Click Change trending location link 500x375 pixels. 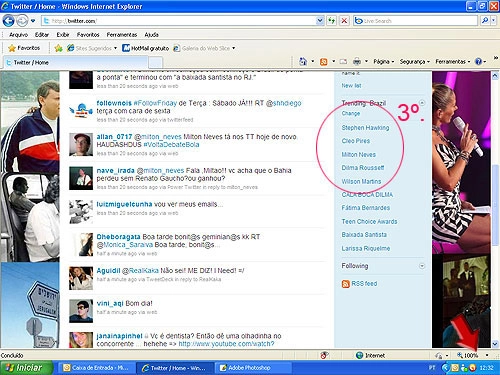coord(351,113)
